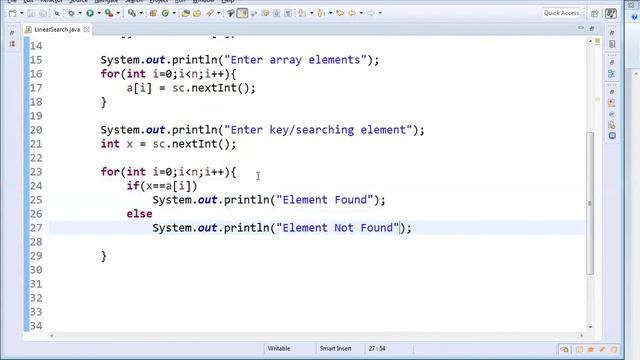Close the LinearSearch.java tab
Image resolution: width=640 pixels, height=360 pixels.
click(x=87, y=29)
